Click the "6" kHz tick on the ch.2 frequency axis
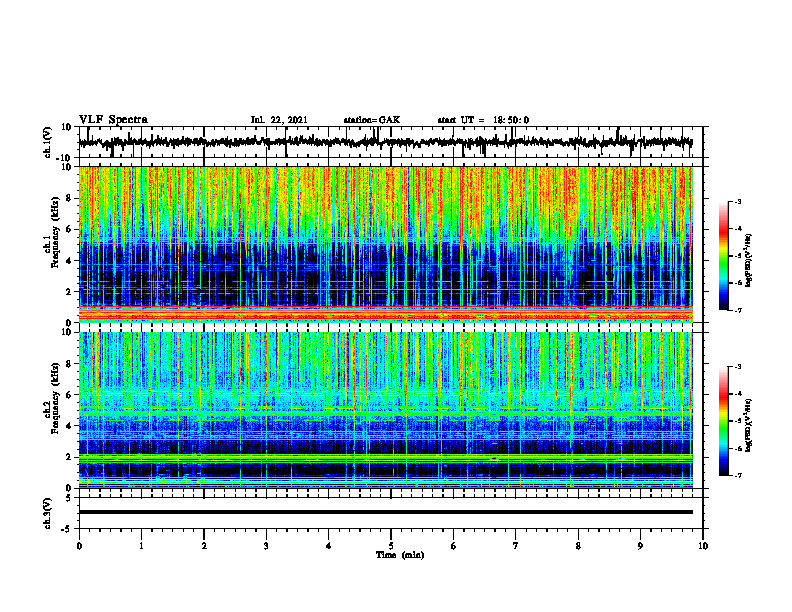Image resolution: width=792 pixels, height=612 pixels. tap(70, 395)
